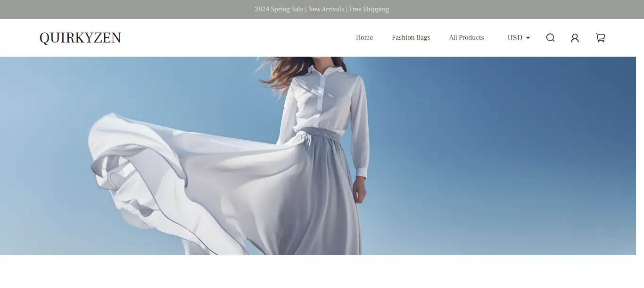Click the 2024 Spring Sale announcement text

279,9
